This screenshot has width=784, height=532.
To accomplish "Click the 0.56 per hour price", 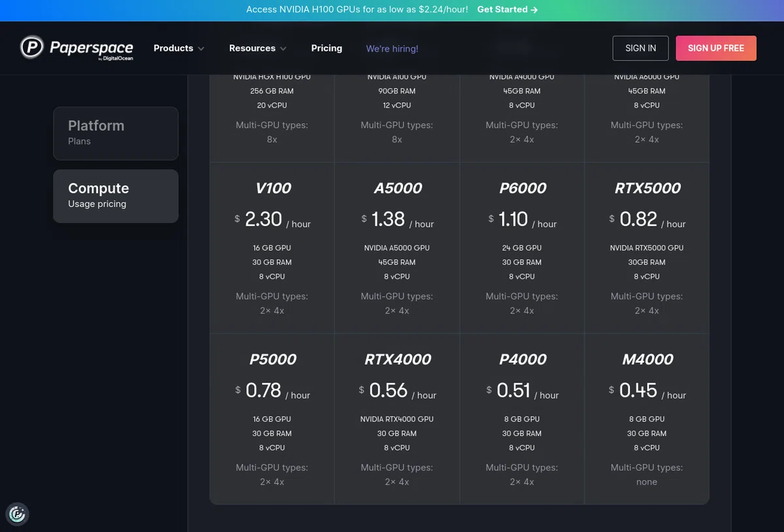I will pos(397,390).
